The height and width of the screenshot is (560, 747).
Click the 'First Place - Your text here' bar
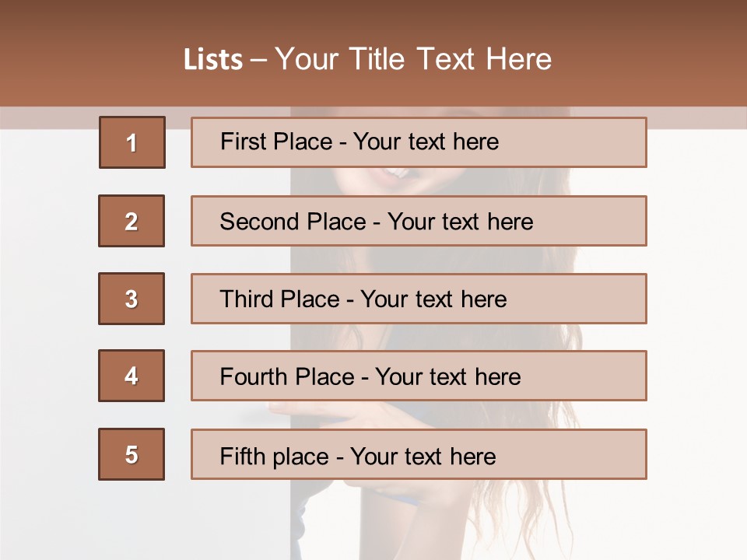(x=419, y=142)
